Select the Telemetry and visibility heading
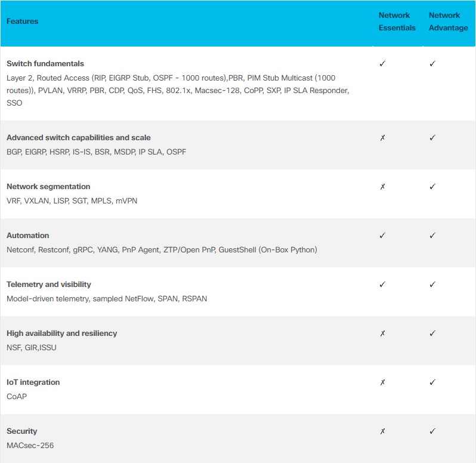This screenshot has height=463, width=476. pyautogui.click(x=49, y=285)
